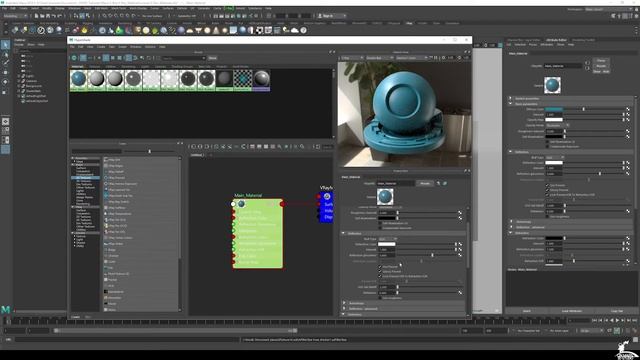The height and width of the screenshot is (360, 640).
Task: Click the green output icon beside Property Editor Presets
Action: click(445, 183)
